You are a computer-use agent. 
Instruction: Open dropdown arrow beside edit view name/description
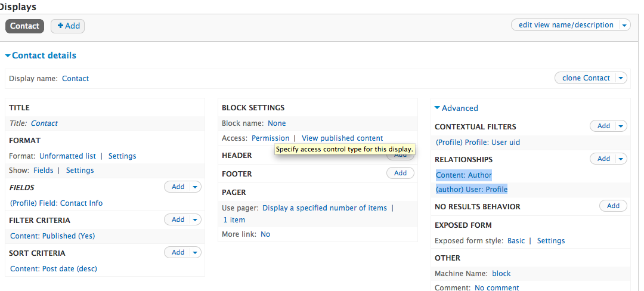624,25
